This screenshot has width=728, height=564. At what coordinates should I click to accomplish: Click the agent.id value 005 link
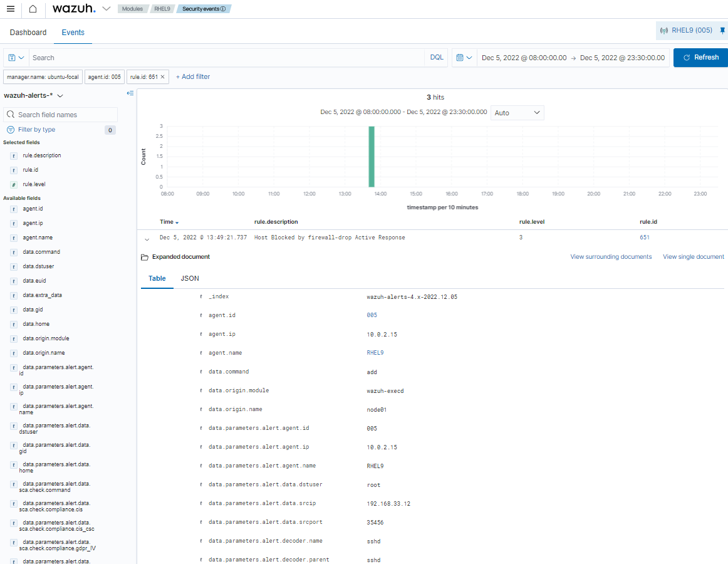(x=372, y=315)
